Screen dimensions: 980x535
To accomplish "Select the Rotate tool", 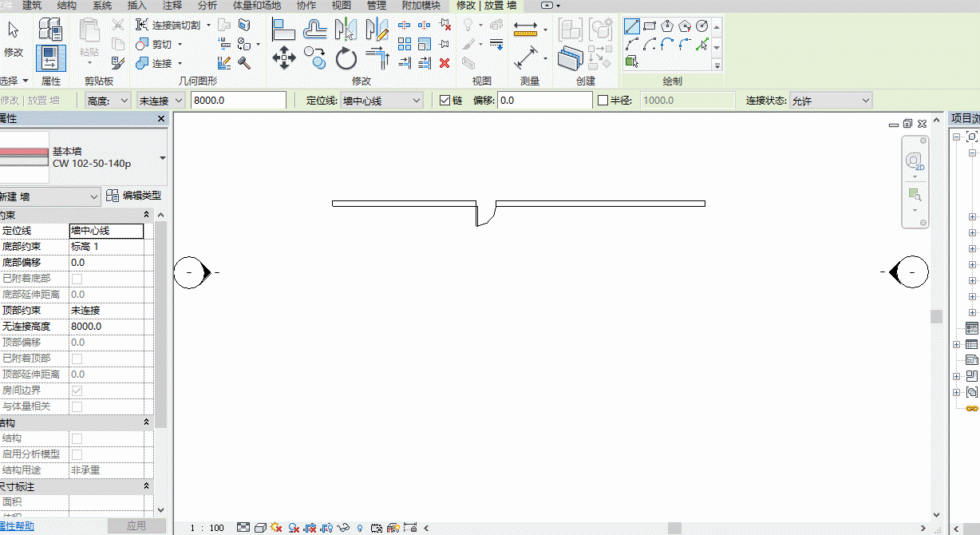I will (346, 57).
